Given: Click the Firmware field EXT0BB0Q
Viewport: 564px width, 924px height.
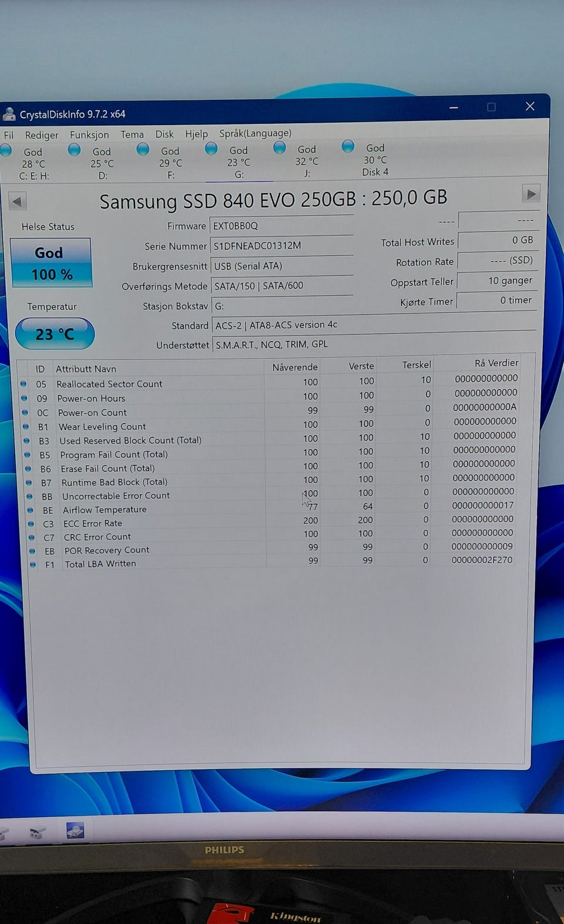Looking at the screenshot, I should tap(281, 225).
